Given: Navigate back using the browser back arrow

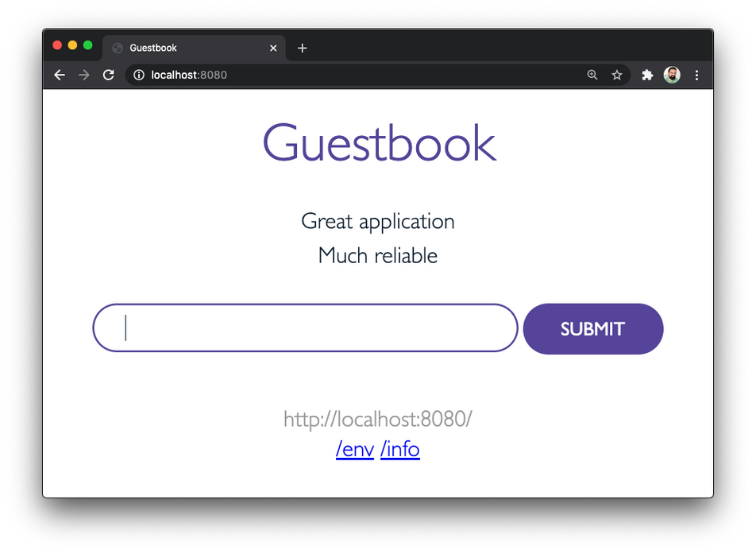Looking at the screenshot, I should coord(60,75).
